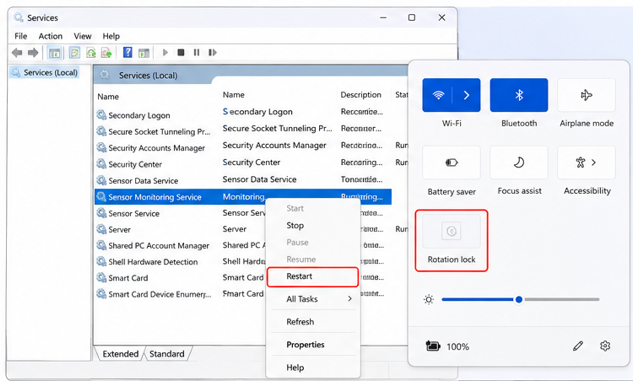
Task: Expand the Accessibility chevron arrow
Action: click(594, 163)
